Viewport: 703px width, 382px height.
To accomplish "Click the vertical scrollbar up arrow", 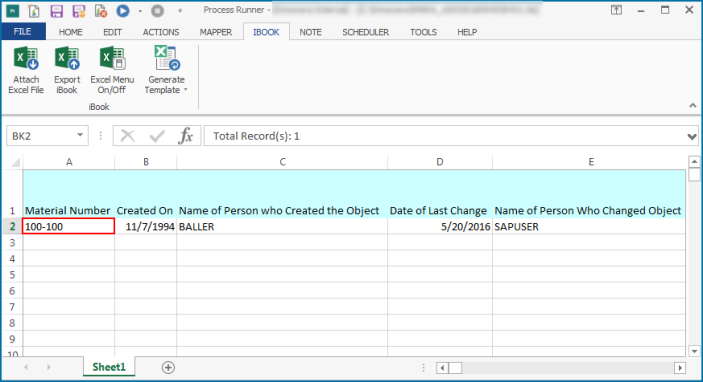I will point(694,161).
